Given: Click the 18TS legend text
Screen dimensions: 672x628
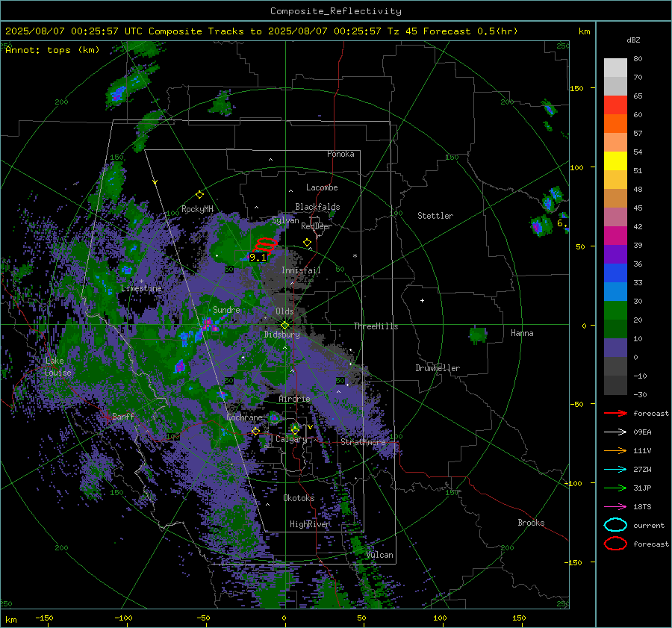Looking at the screenshot, I should [642, 507].
